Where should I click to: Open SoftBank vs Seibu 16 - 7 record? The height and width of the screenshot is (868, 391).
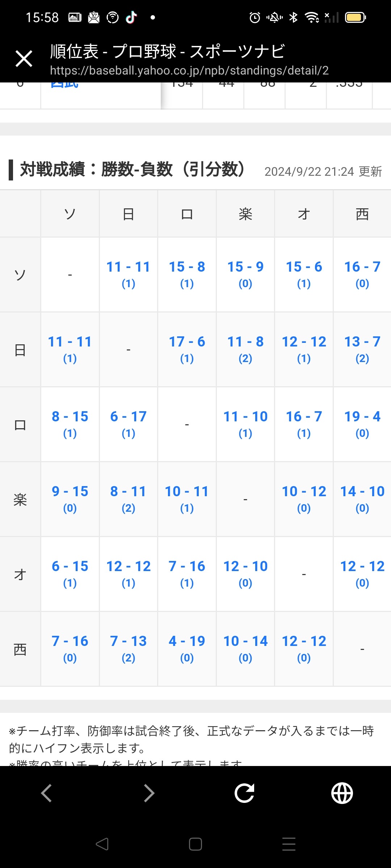tap(362, 274)
